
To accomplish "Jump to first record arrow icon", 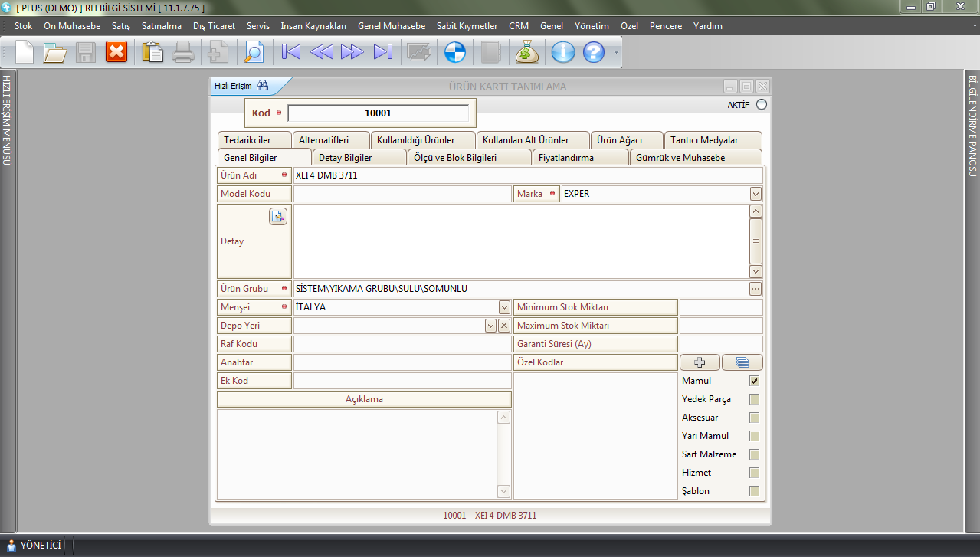I will [x=291, y=52].
